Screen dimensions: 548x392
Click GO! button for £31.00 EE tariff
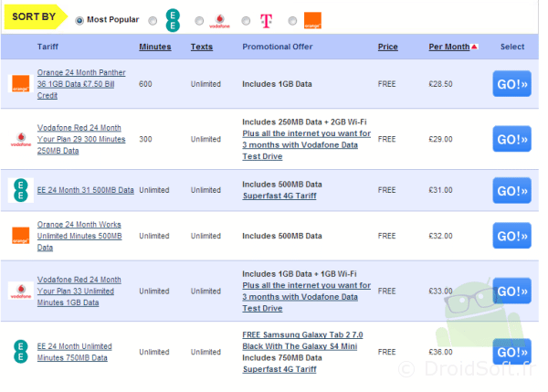click(x=512, y=191)
